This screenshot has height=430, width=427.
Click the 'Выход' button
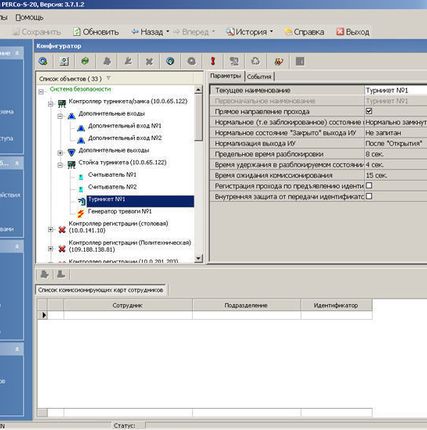pos(353,32)
